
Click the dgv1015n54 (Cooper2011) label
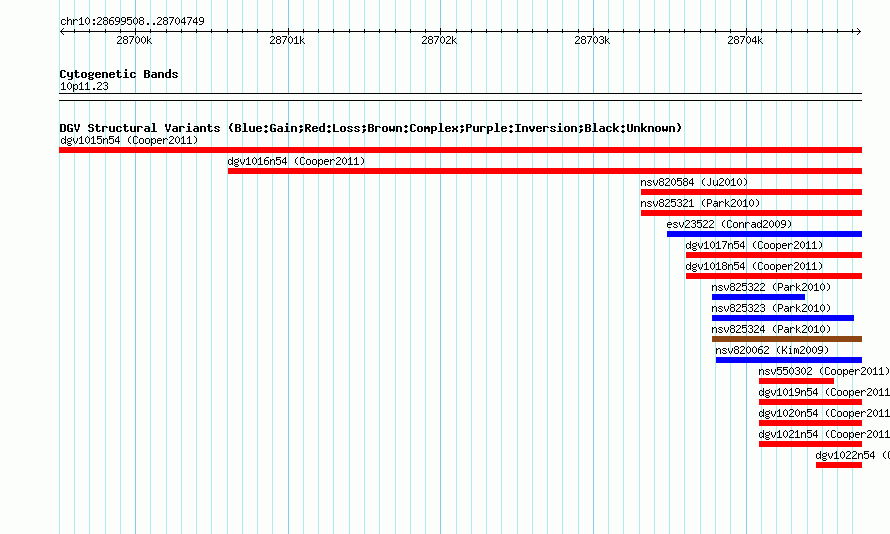click(x=129, y=140)
